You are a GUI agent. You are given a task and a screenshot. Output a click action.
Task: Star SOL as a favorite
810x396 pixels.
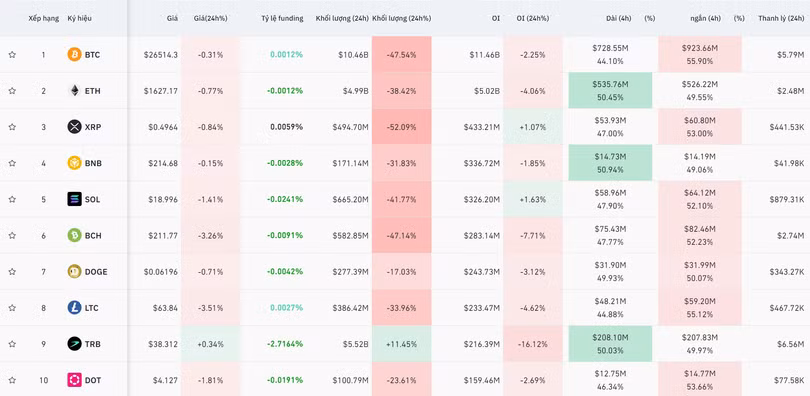point(12,199)
